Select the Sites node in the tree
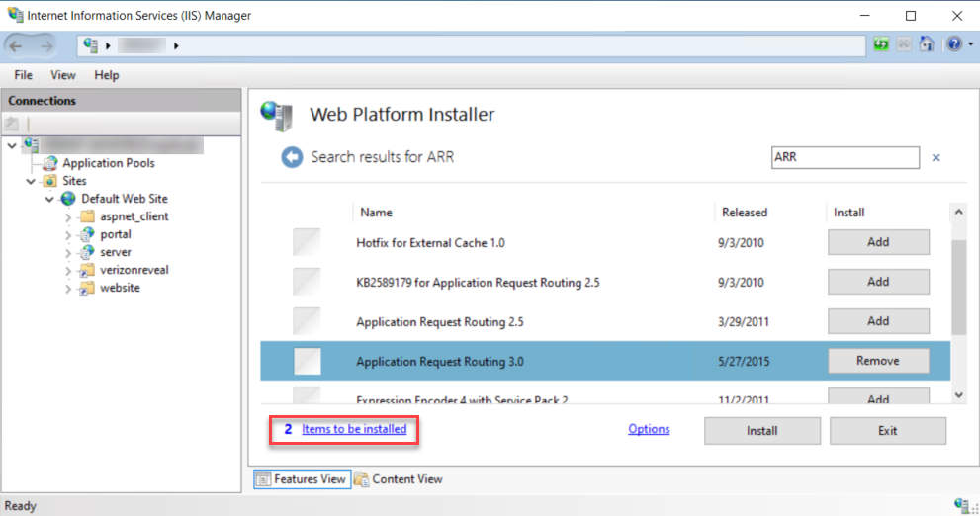 click(74, 181)
